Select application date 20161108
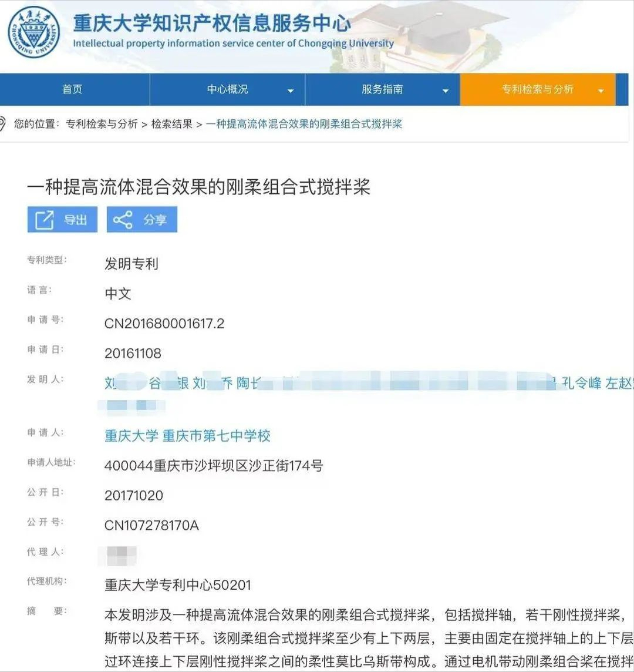634x672 pixels. 133,353
